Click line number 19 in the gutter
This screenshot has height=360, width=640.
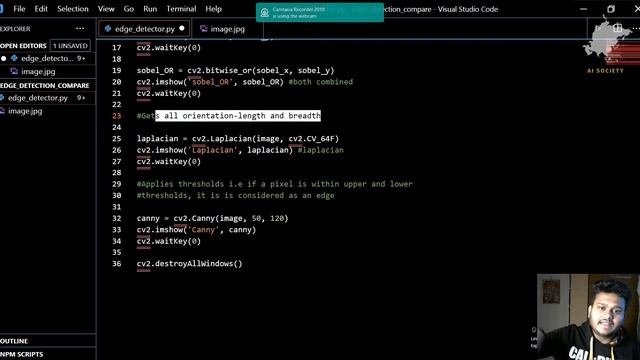click(x=117, y=71)
